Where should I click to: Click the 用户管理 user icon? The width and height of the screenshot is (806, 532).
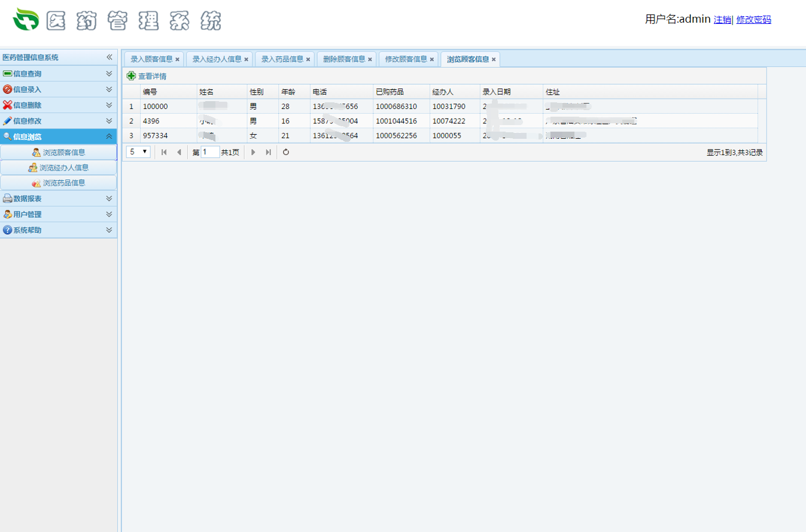7,214
